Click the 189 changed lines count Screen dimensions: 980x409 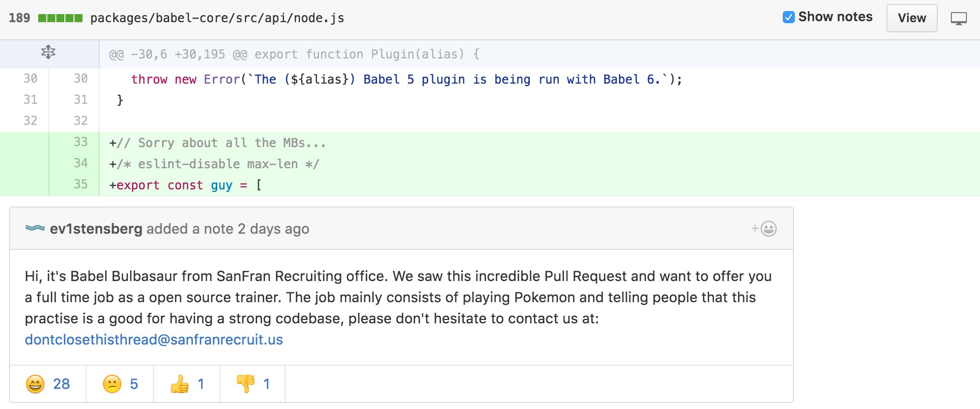(20, 18)
